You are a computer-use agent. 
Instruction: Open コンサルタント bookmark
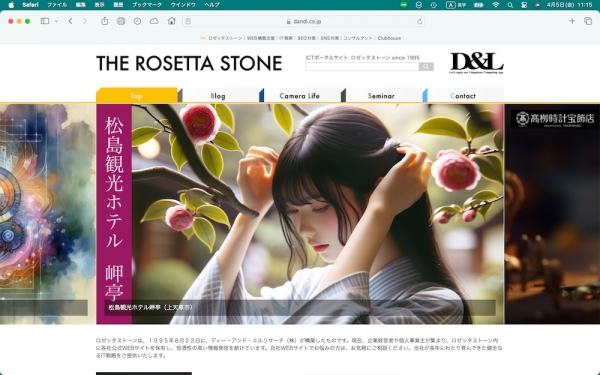pyautogui.click(x=358, y=38)
